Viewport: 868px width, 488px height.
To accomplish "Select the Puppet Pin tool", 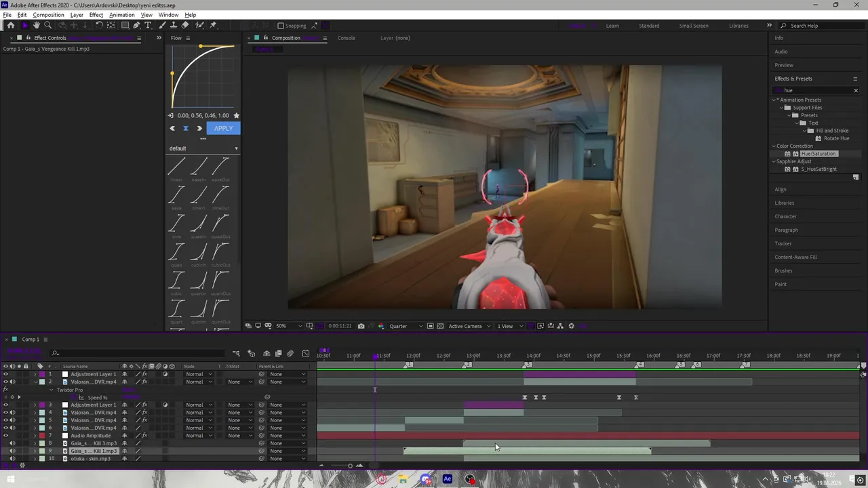I will click(213, 25).
